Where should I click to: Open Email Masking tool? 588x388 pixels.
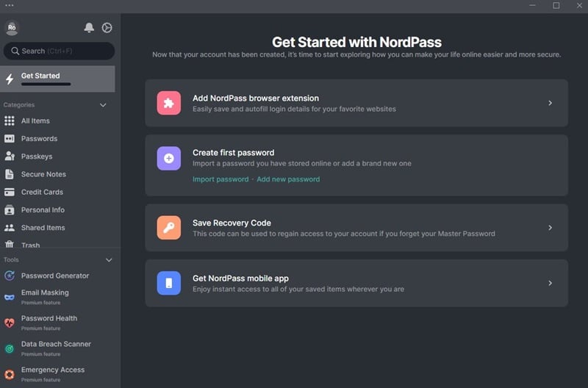point(45,297)
